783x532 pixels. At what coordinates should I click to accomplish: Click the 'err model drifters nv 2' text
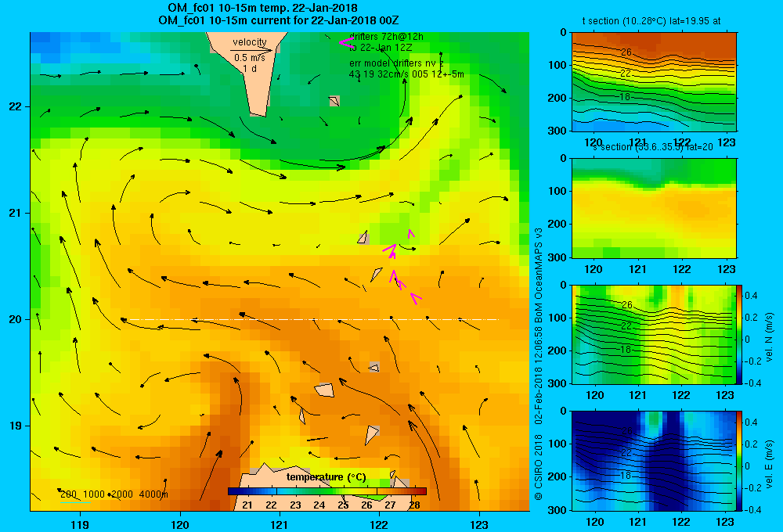click(396, 63)
